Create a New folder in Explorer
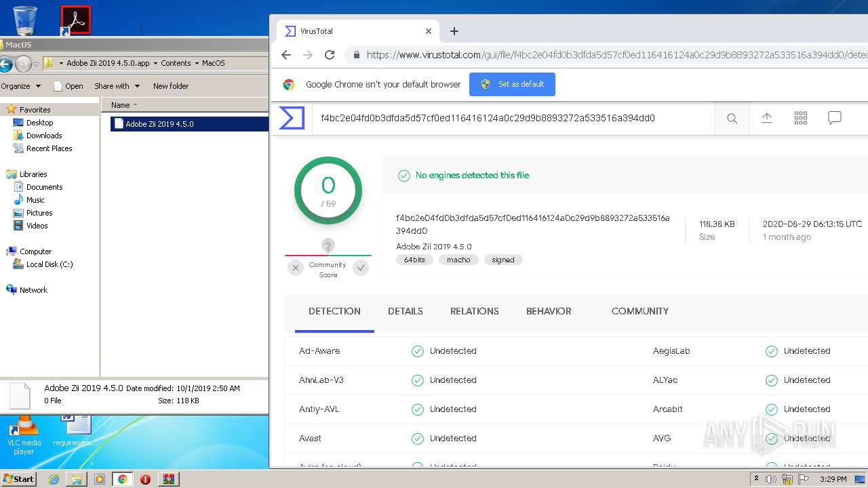 pos(171,86)
